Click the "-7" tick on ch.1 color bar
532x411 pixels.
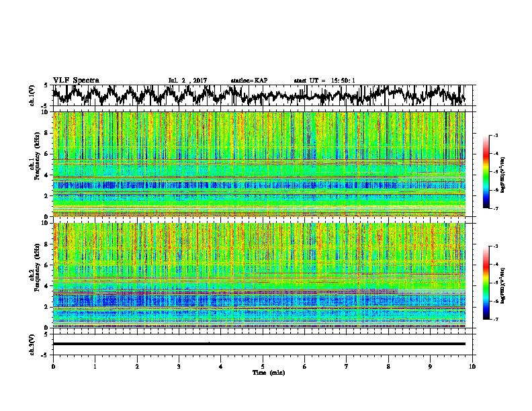tap(495, 208)
